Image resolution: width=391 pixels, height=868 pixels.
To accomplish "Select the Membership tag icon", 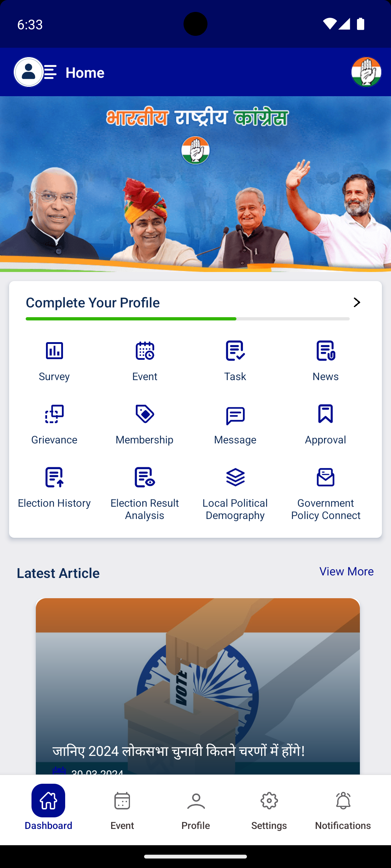I will tap(145, 414).
